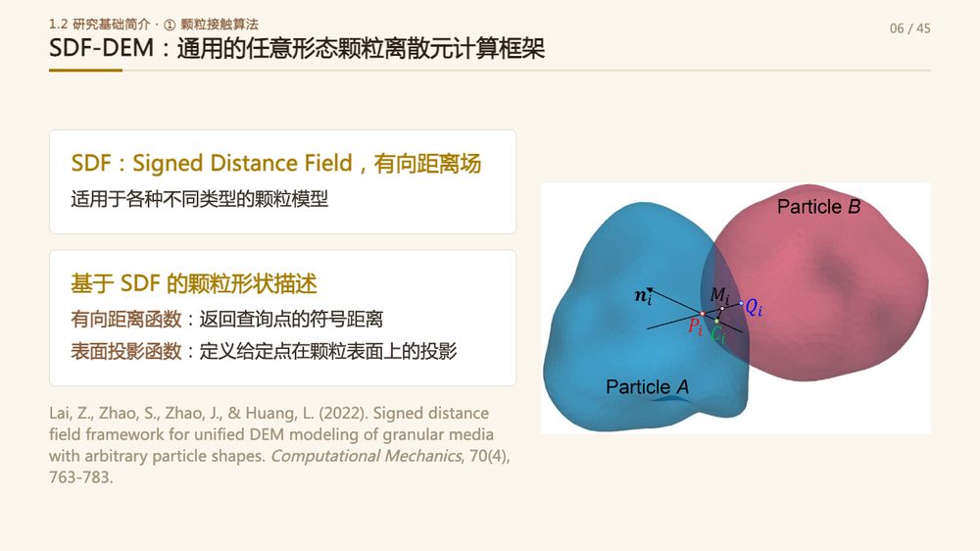Click the blue Qi point label
The image size is (980, 551).
tap(754, 307)
